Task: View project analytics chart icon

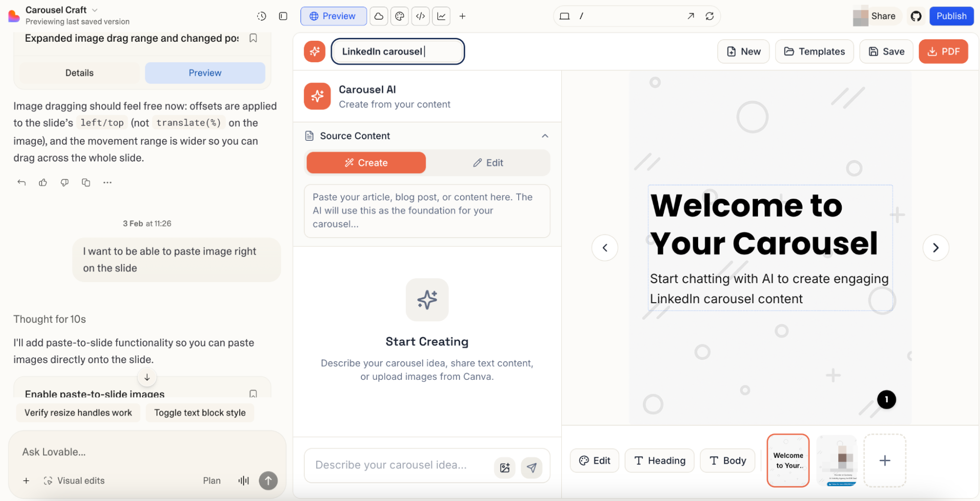Action: 441,16
